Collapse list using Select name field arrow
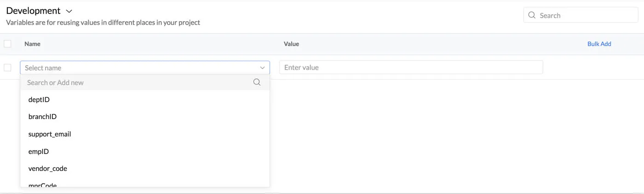The width and height of the screenshot is (644, 194). 263,68
